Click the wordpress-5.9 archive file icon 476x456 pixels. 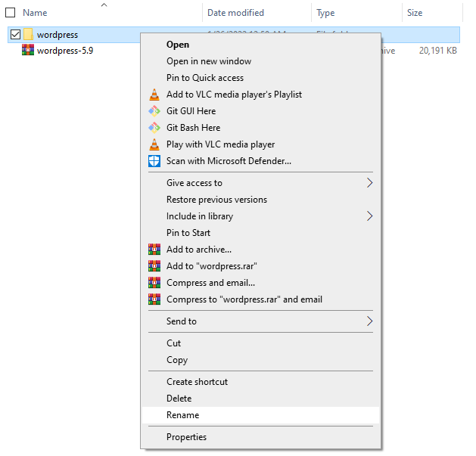28,50
